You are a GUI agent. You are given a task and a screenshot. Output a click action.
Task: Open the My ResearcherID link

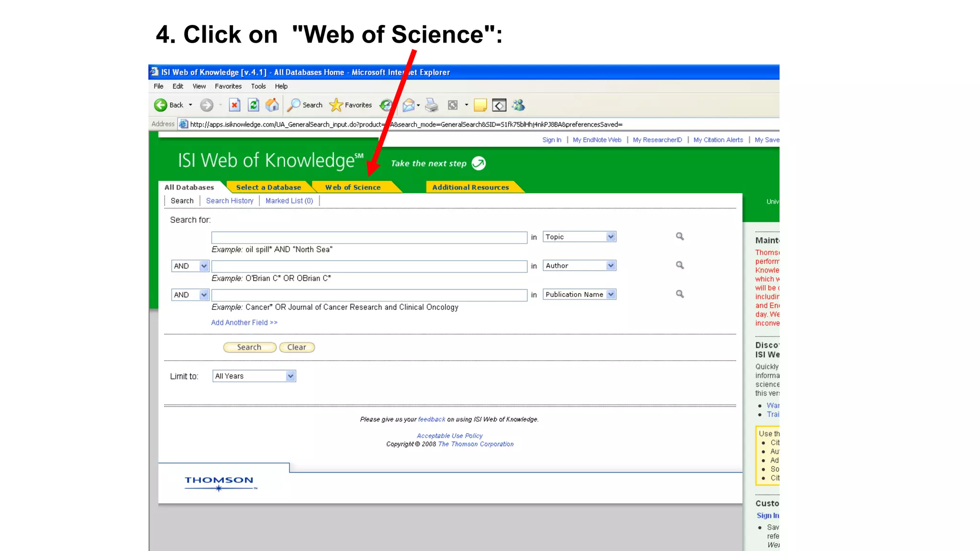[x=657, y=140]
